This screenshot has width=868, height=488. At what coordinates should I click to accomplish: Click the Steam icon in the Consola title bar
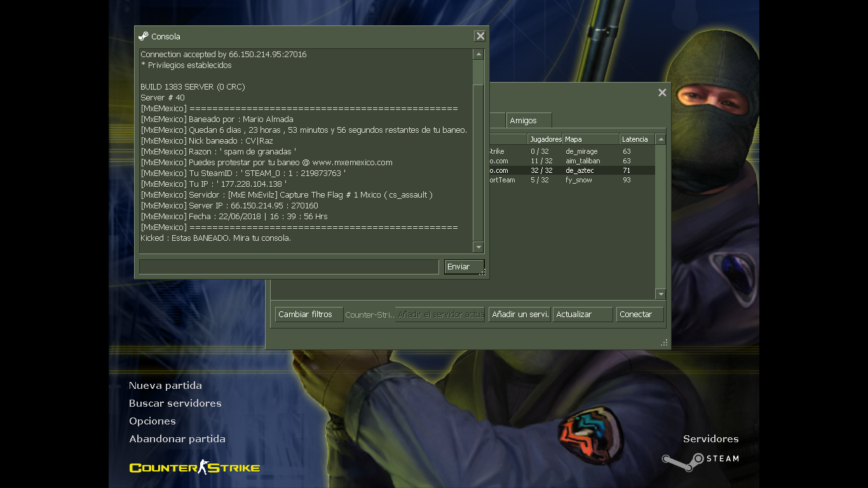(144, 36)
